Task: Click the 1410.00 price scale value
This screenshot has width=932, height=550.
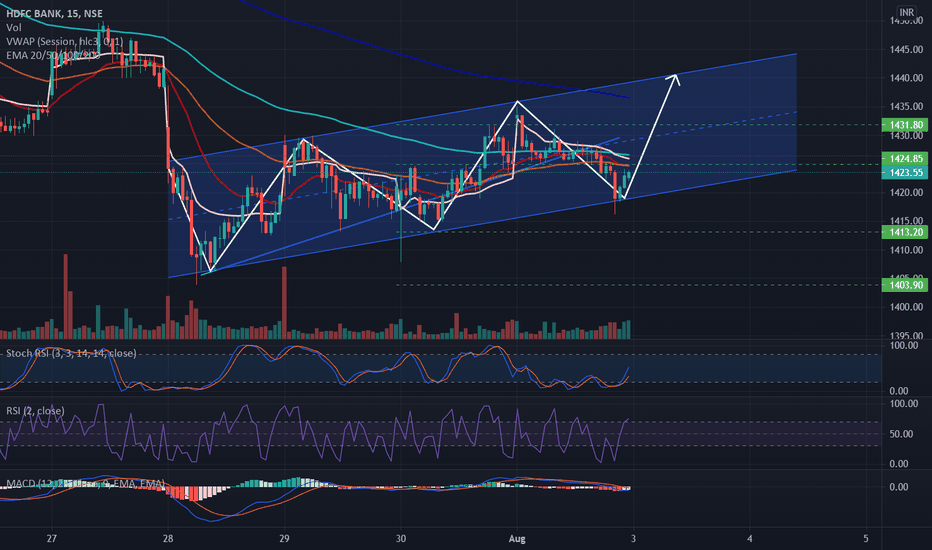Action: (906, 250)
